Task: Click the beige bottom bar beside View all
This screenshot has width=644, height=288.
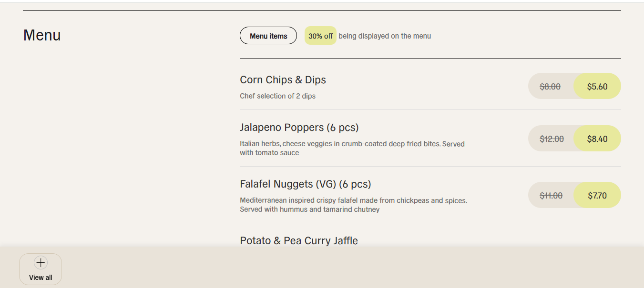Action: coord(353,269)
